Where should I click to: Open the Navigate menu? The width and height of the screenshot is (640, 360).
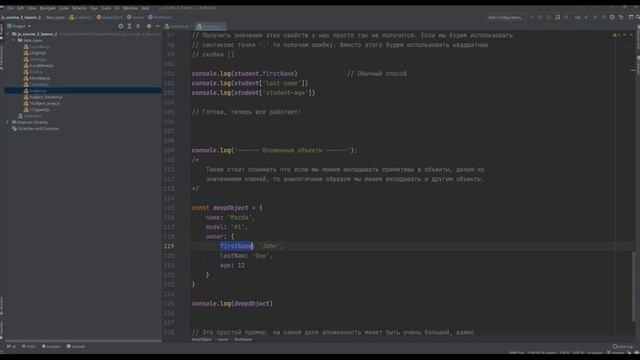tap(48, 8)
